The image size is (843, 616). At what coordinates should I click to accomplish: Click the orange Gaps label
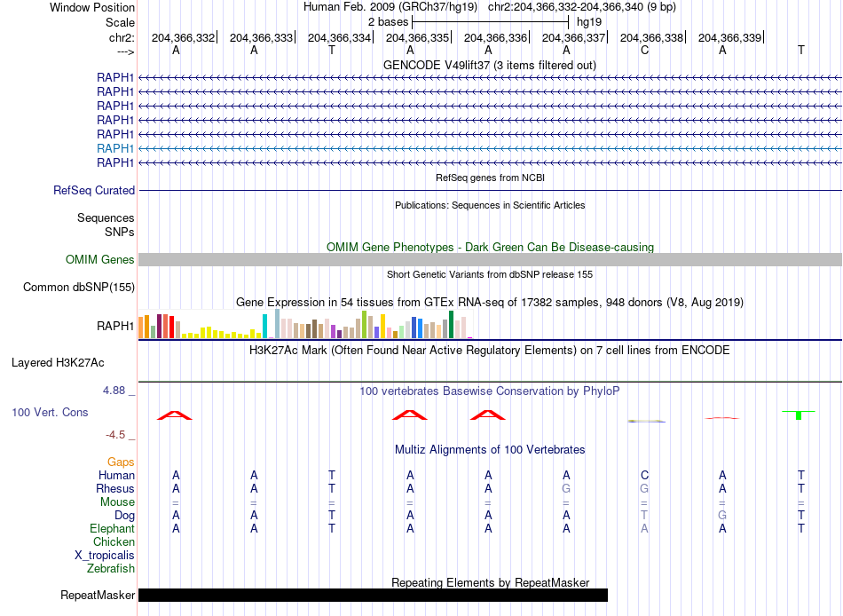121,462
